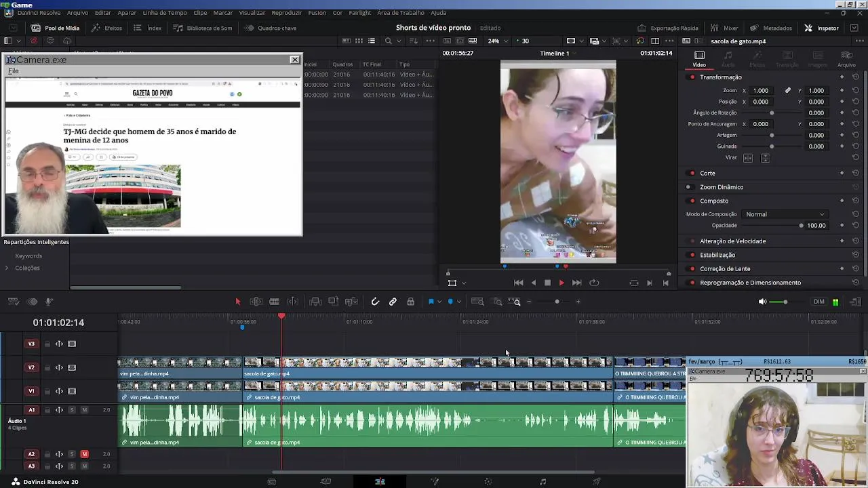The image size is (868, 488).
Task: Toggle loop playback in the viewer
Action: pyautogui.click(x=594, y=283)
